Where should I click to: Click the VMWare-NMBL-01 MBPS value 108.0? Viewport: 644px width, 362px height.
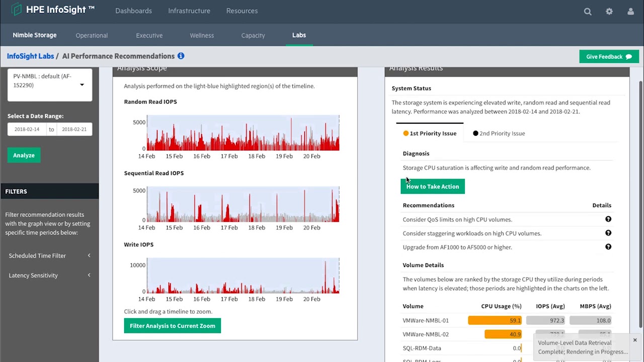[591, 320]
